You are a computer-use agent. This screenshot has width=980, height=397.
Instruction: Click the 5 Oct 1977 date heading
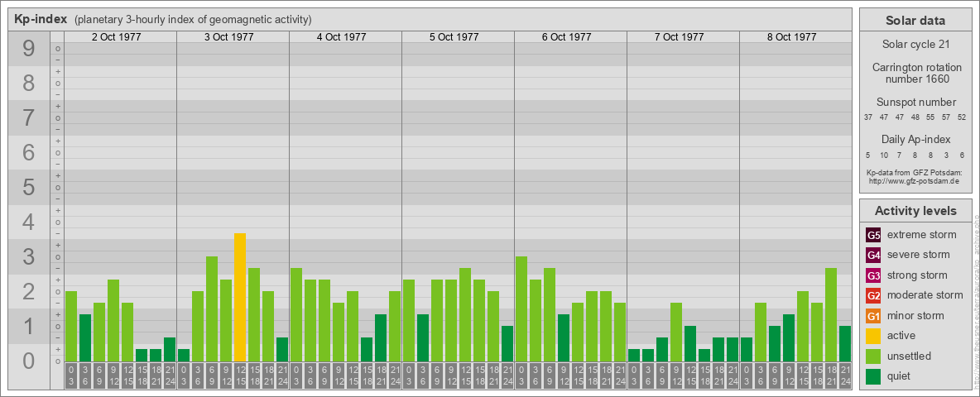tap(454, 37)
